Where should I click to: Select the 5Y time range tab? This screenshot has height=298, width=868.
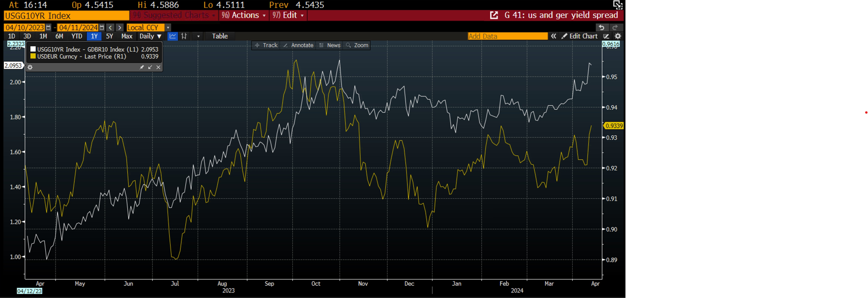tap(110, 36)
